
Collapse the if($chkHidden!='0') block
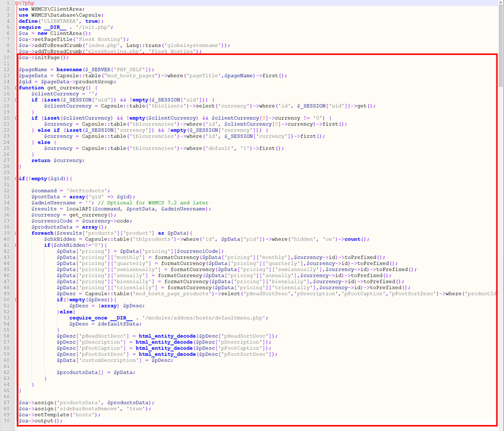16,245
